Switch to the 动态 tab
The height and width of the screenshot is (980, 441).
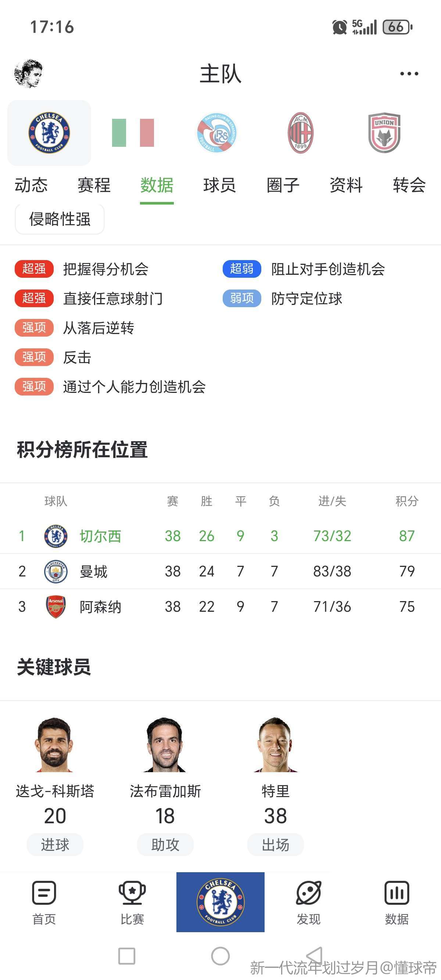point(31,185)
